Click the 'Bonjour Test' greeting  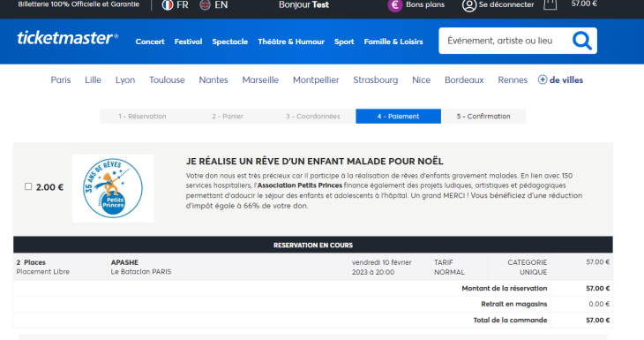click(x=303, y=5)
